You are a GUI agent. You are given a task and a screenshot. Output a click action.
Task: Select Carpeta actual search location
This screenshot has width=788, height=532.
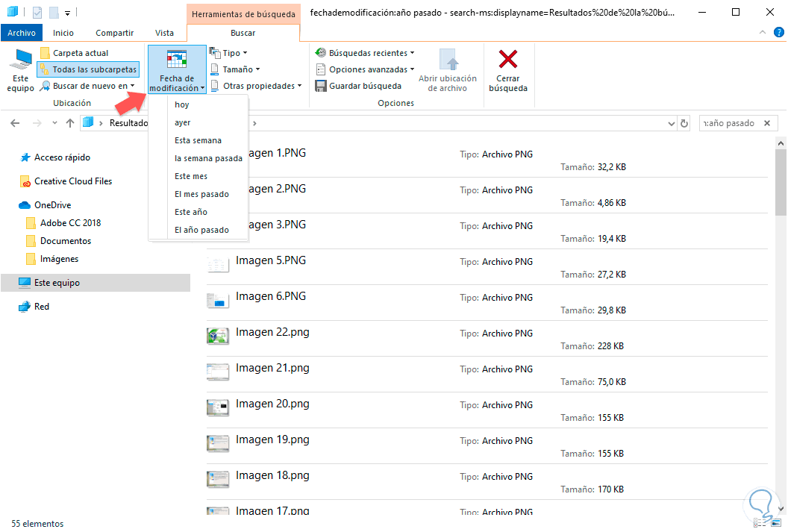pos(74,53)
